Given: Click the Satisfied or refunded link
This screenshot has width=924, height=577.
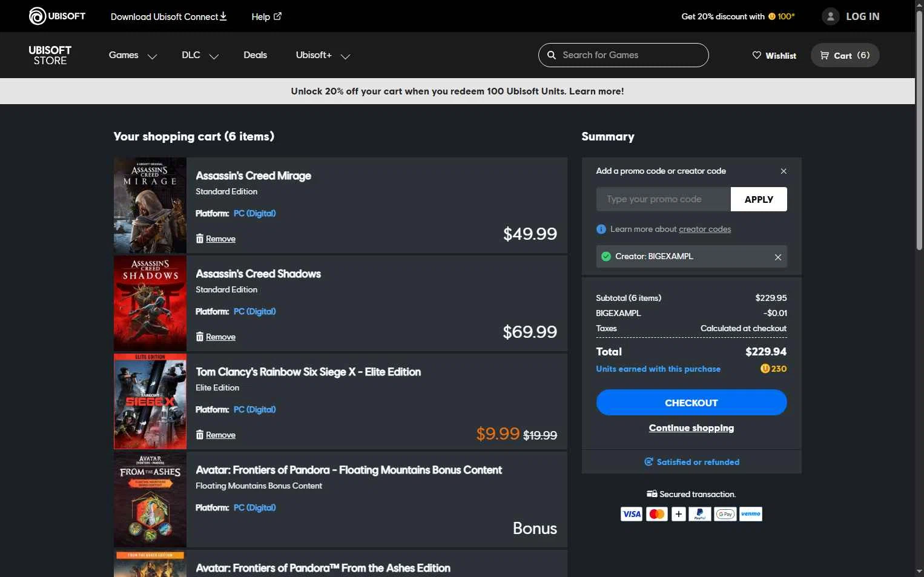Looking at the screenshot, I should [x=698, y=462].
